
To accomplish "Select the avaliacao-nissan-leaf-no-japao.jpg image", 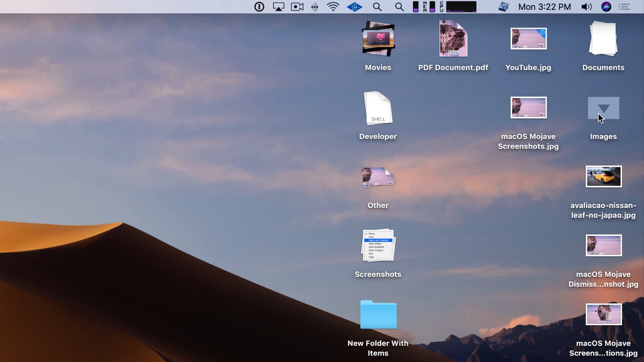I will click(603, 177).
